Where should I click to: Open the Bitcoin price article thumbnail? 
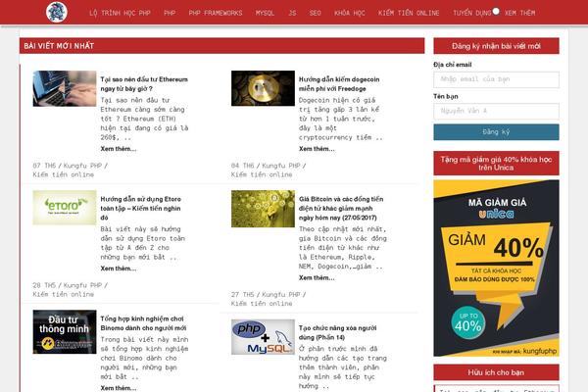tap(263, 209)
